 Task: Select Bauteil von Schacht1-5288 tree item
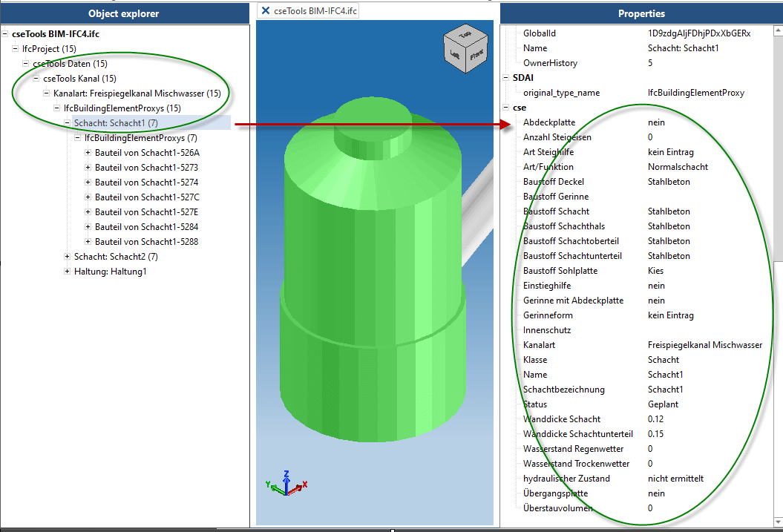[x=146, y=242]
